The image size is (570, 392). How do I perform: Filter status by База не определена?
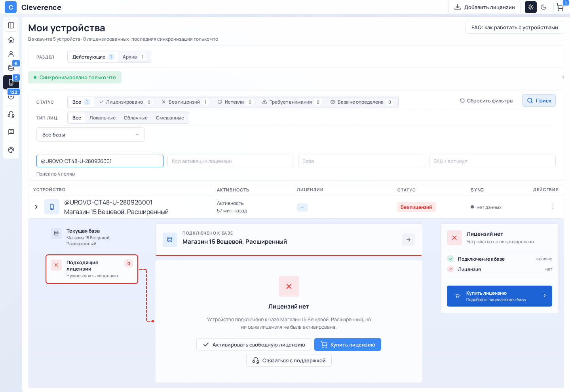[361, 102]
